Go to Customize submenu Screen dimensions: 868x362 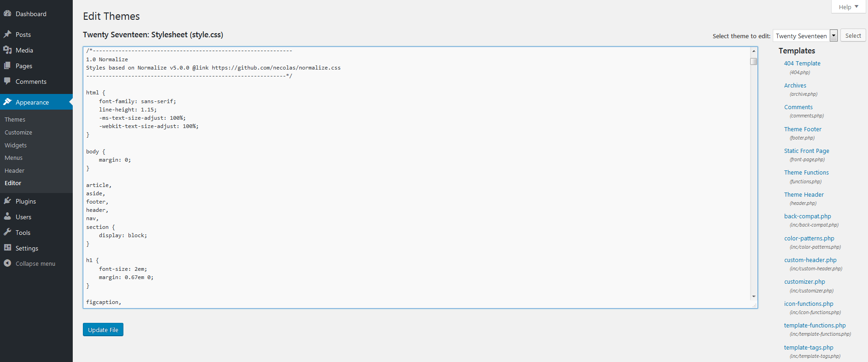[x=18, y=132]
